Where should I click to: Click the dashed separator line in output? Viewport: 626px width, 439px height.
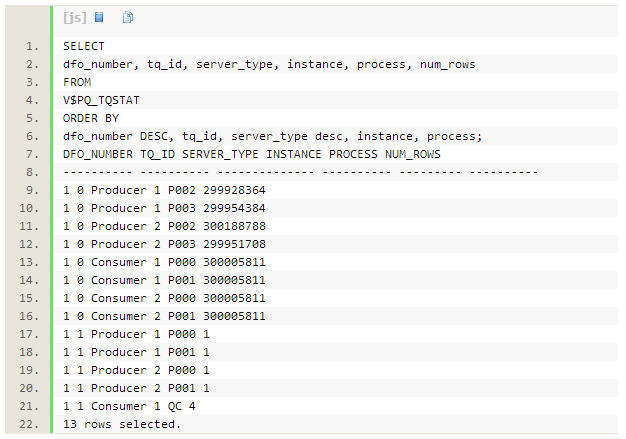[x=300, y=172]
